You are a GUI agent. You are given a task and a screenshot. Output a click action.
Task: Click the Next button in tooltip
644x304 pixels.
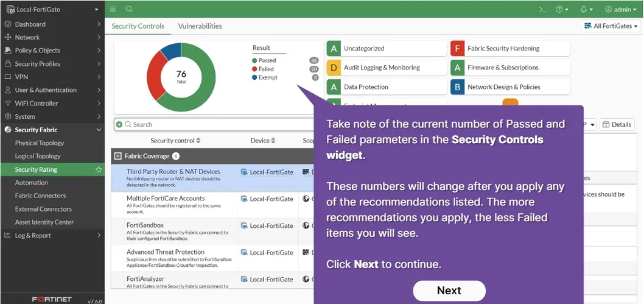click(449, 291)
